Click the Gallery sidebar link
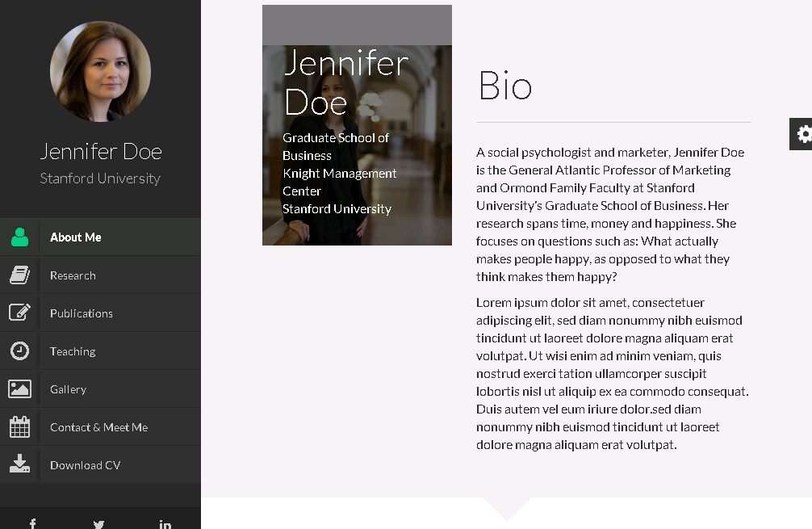 (x=68, y=389)
